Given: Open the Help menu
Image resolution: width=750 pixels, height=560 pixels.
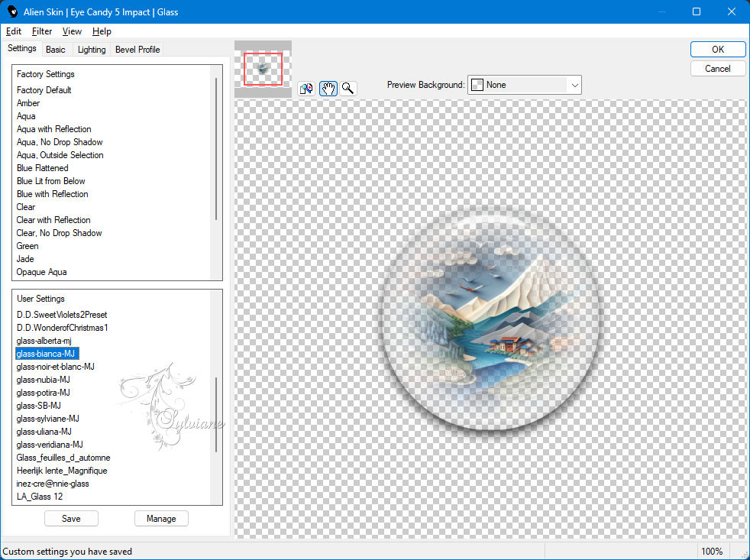Looking at the screenshot, I should (102, 31).
